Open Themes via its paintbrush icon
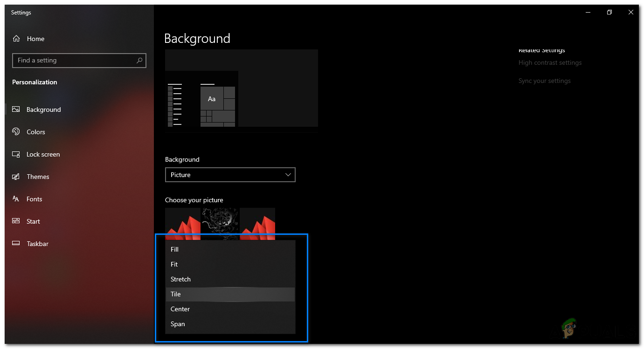The width and height of the screenshot is (644, 349). point(15,177)
